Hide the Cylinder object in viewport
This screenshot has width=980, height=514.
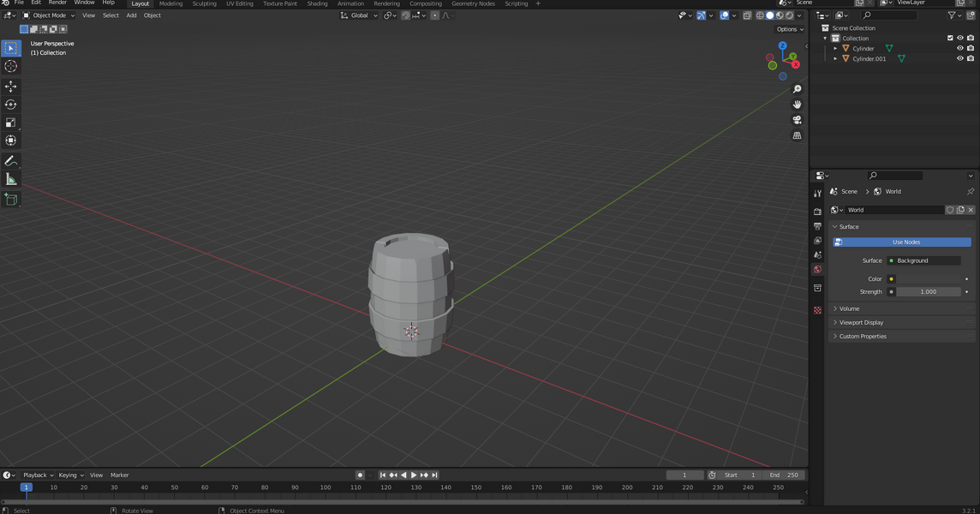point(960,48)
